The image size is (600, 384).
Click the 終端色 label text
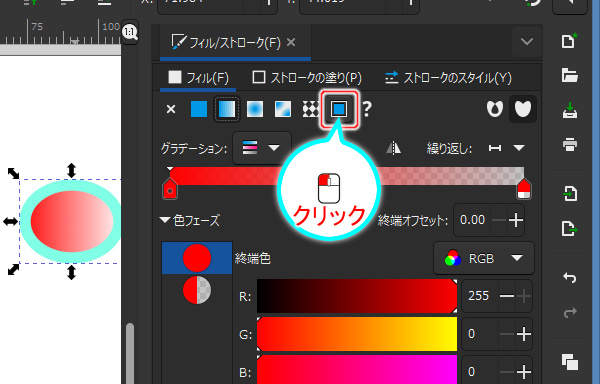(x=253, y=259)
